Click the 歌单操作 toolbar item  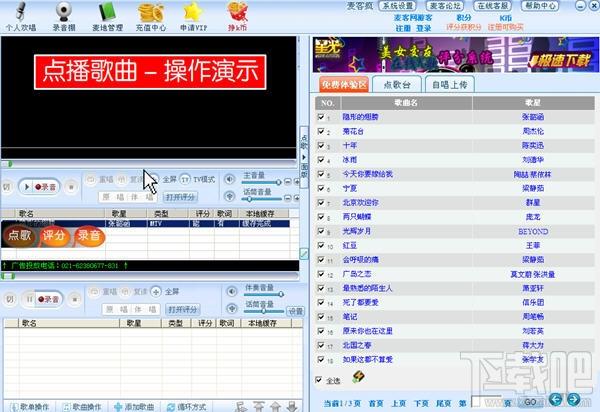coord(30,407)
